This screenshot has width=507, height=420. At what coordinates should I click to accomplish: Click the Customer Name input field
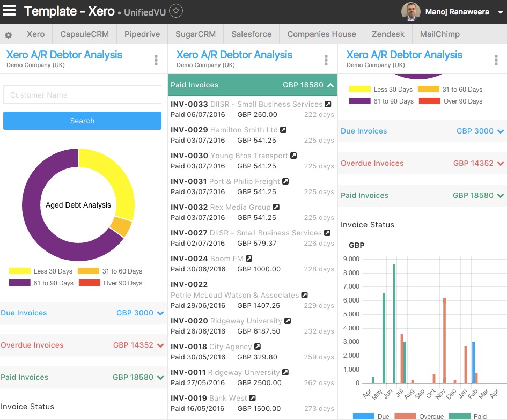coord(83,95)
